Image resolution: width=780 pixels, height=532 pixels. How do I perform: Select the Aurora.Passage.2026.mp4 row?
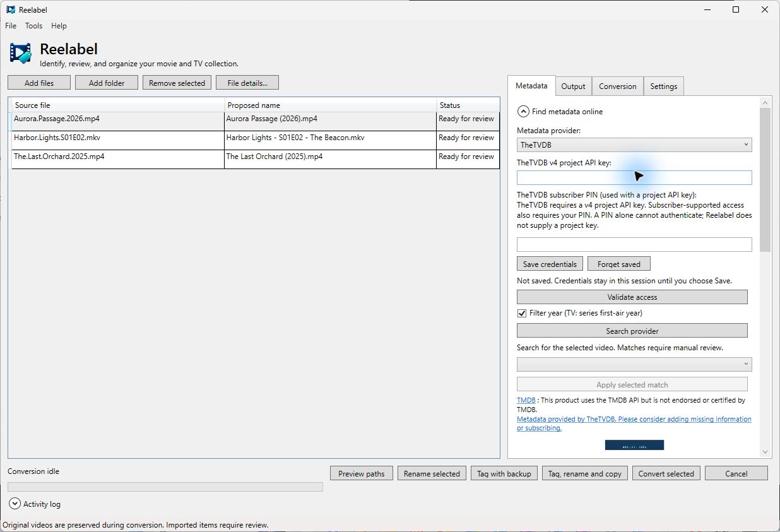(256, 122)
